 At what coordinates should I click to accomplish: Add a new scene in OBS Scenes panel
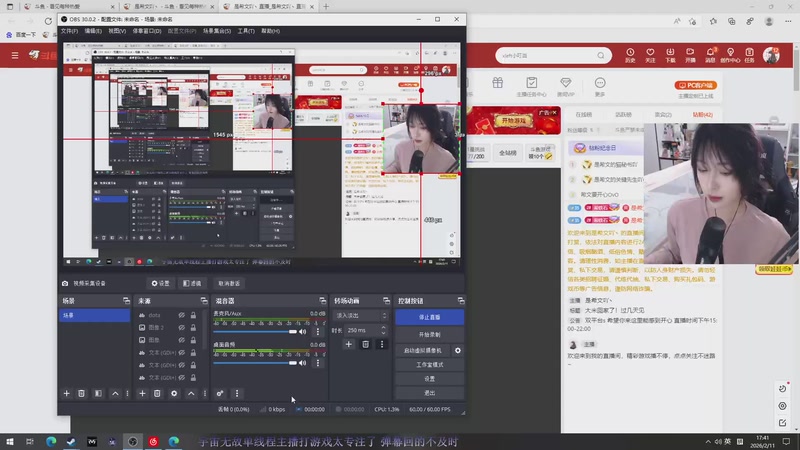pyautogui.click(x=66, y=393)
